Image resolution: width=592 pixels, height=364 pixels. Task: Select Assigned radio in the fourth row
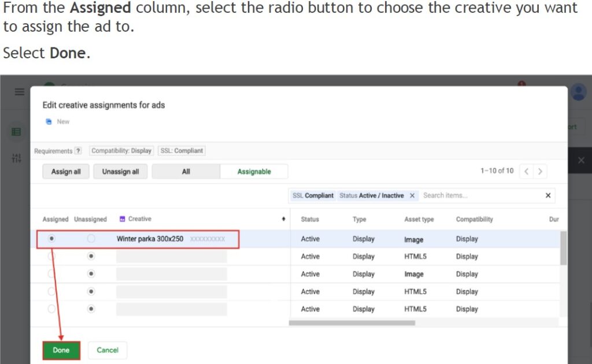click(51, 291)
